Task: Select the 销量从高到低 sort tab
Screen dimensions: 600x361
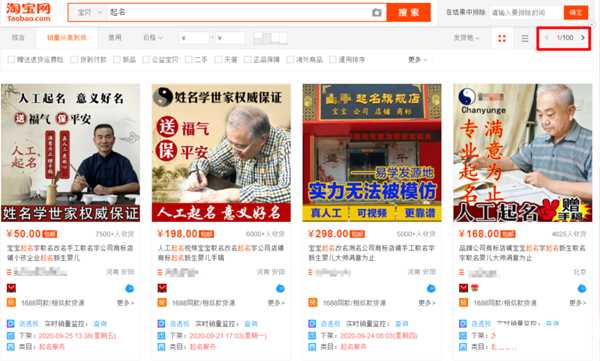Action: coord(67,38)
